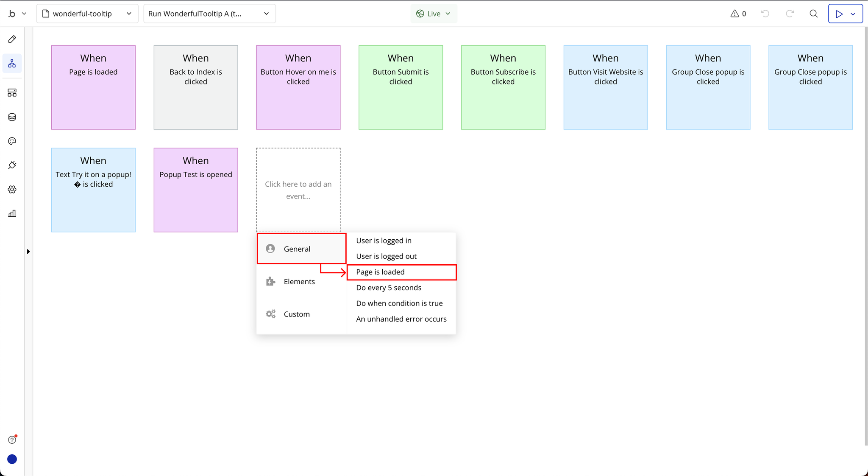Choose the Elements event category
Screen dimensions: 868x476
coord(299,282)
